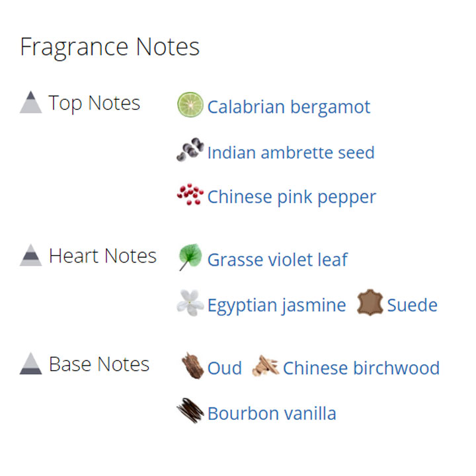Open the Indian ambrette seed link
Screen dimensions: 476x476
click(291, 153)
